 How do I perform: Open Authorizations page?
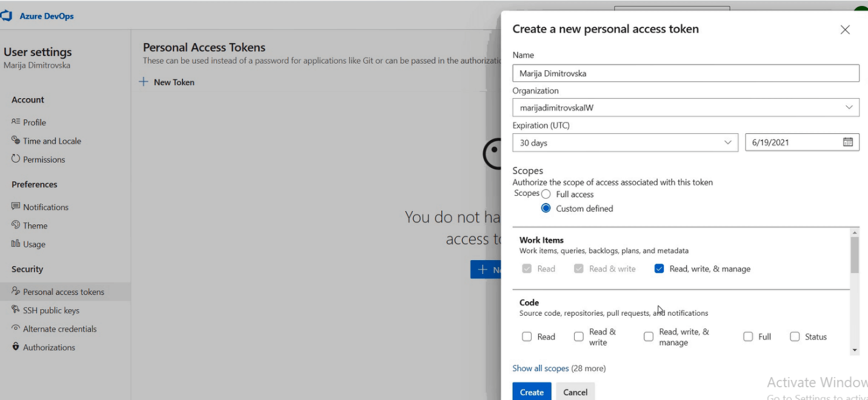pos(49,347)
